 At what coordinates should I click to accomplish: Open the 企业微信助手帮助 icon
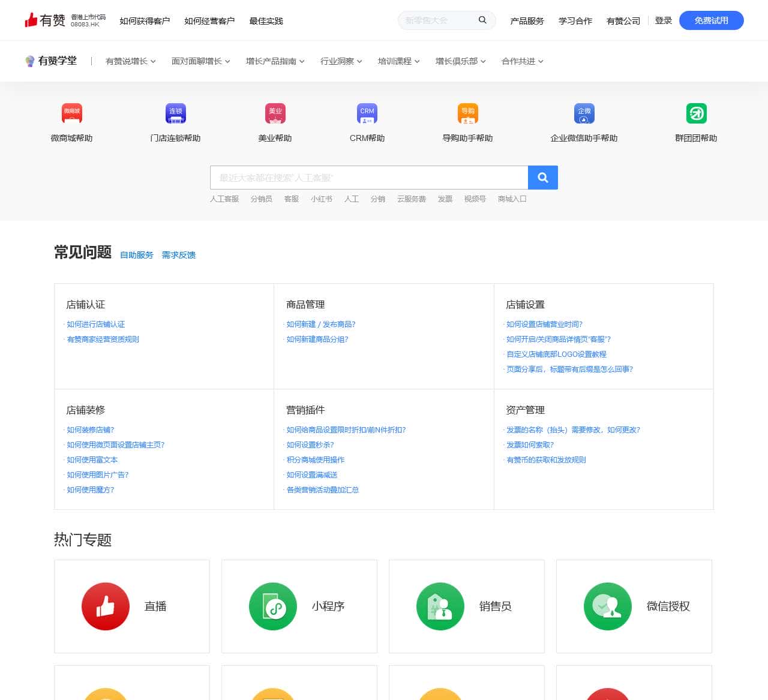point(584,113)
